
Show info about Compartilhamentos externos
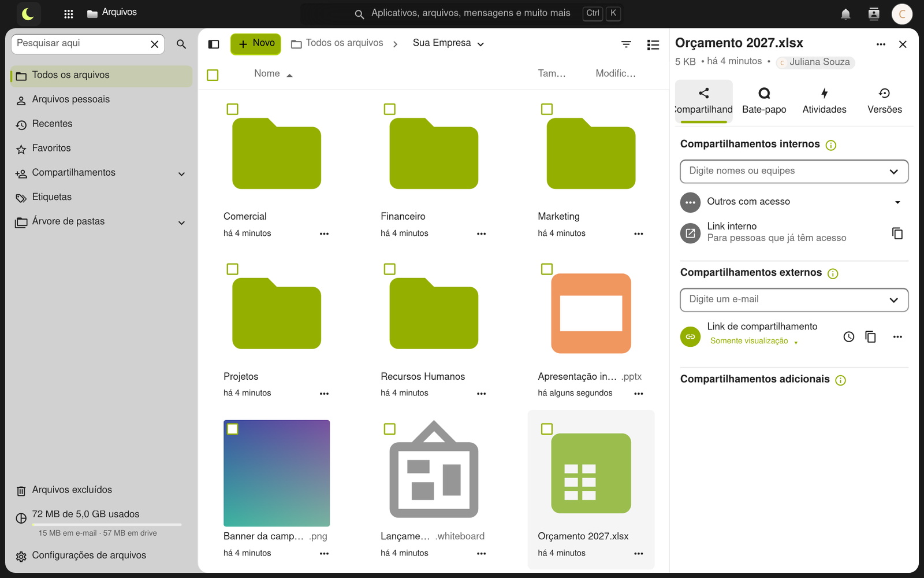[833, 273]
